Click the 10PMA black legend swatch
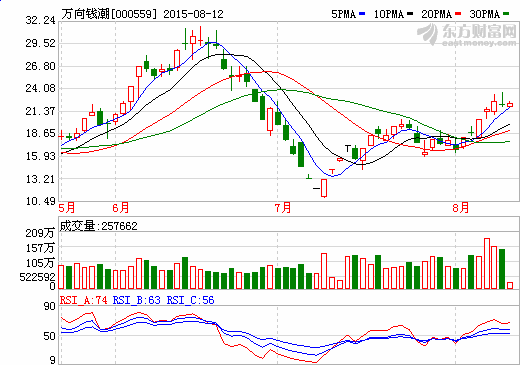The width and height of the screenshot is (520, 365). [x=410, y=14]
